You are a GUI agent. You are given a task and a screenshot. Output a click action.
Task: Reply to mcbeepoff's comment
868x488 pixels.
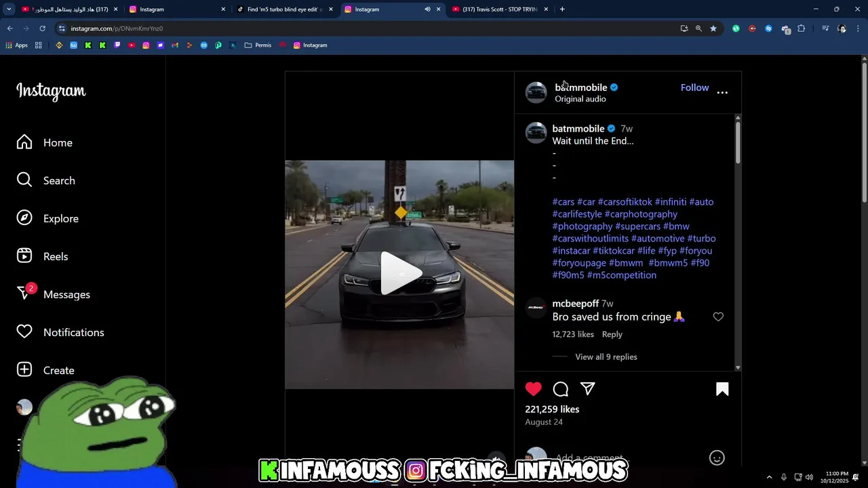(612, 334)
